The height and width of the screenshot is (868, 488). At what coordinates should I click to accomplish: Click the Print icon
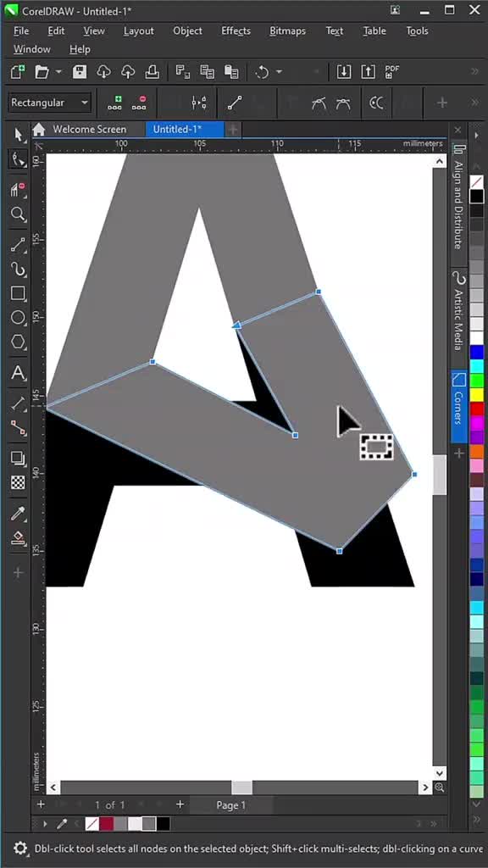(152, 72)
